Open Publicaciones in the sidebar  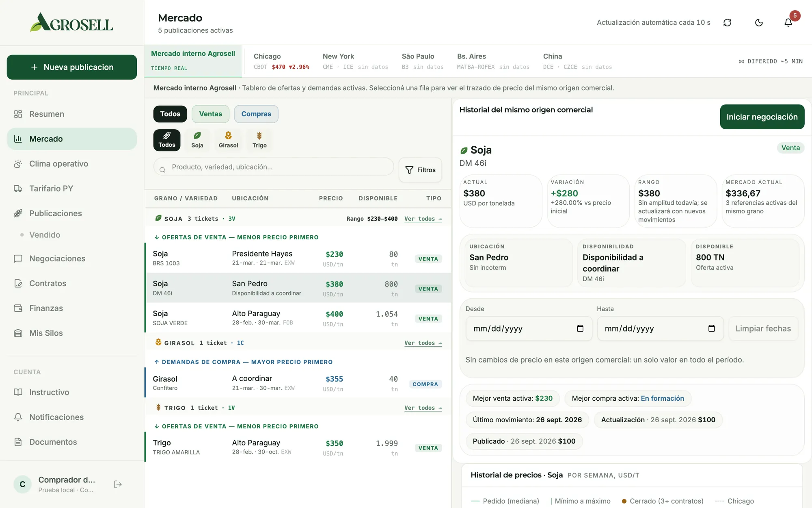pos(72,213)
